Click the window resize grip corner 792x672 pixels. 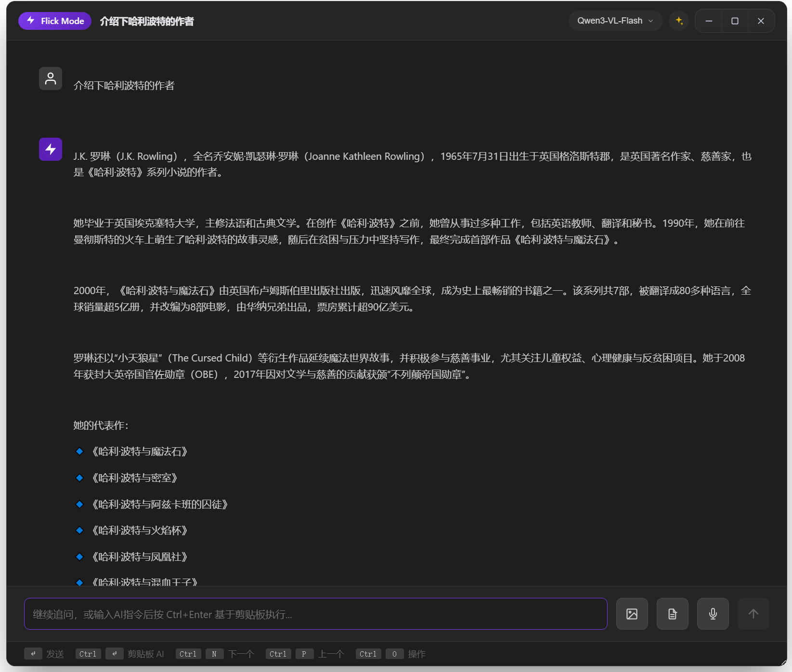pyautogui.click(x=783, y=663)
